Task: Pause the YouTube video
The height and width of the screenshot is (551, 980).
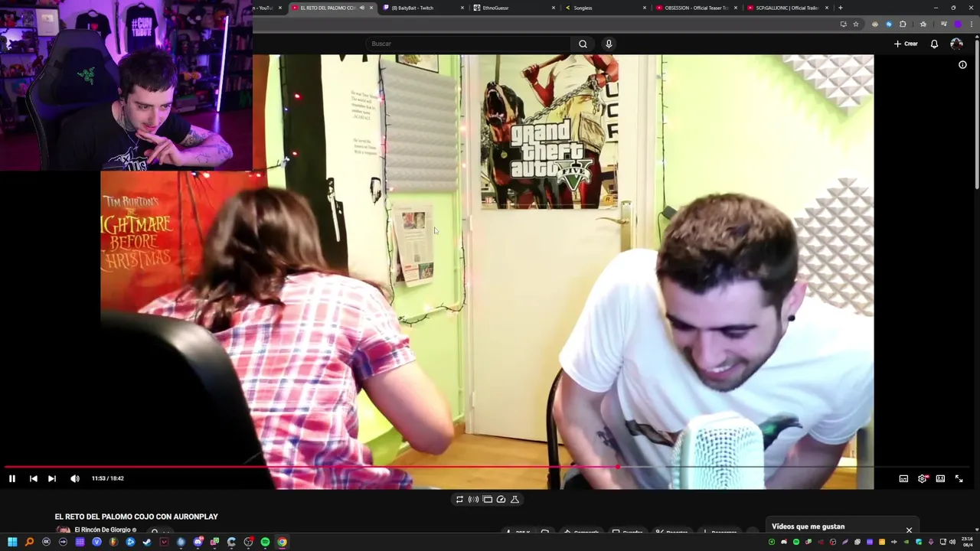Action: pos(12,478)
